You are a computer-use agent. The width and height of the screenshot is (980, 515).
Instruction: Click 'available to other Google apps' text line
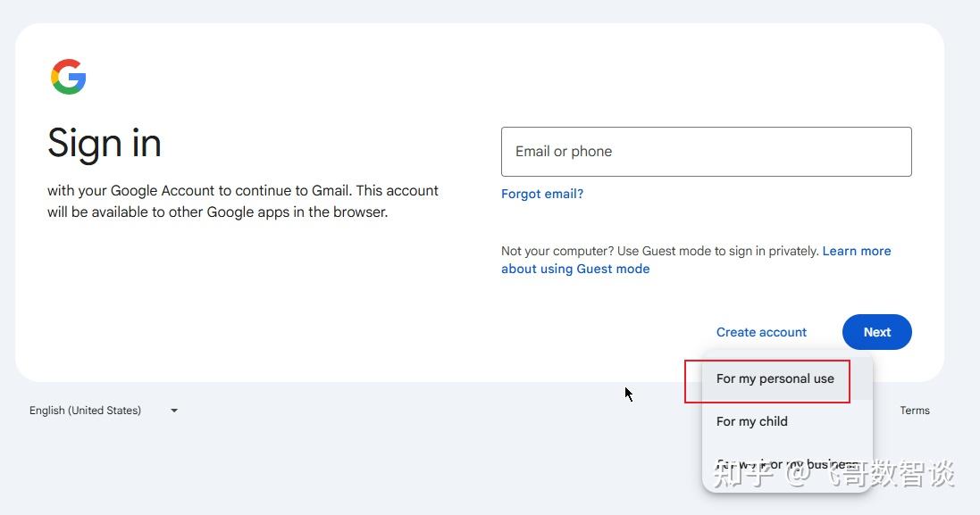[217, 212]
